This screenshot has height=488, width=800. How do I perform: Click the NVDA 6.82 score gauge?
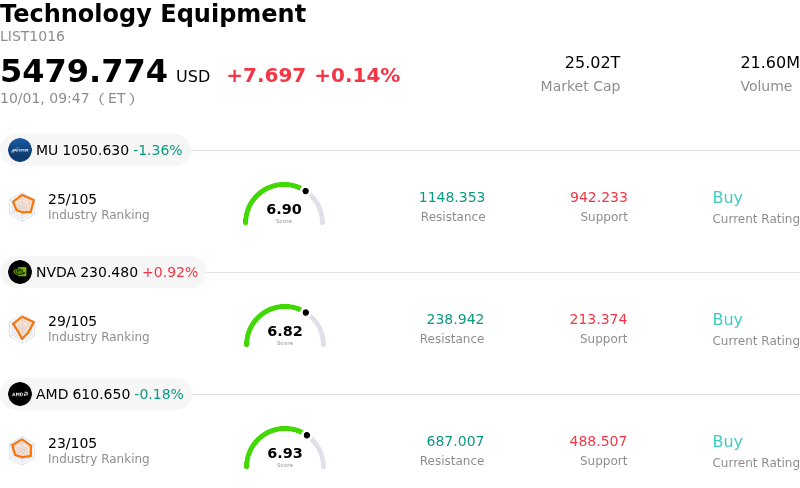tap(285, 326)
